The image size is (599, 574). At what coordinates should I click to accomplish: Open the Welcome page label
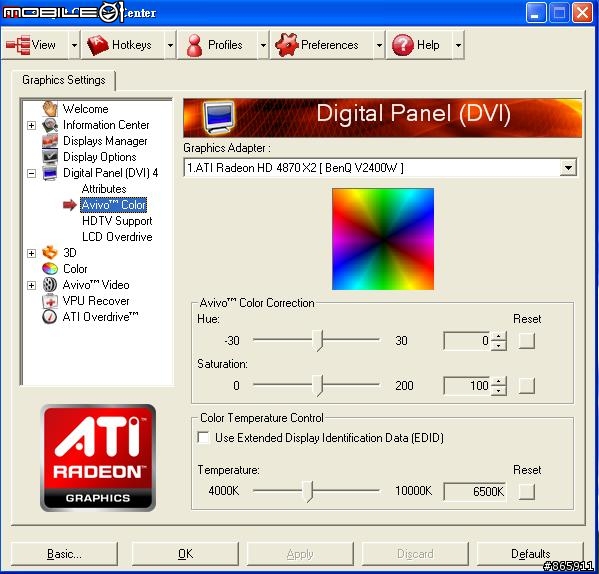(x=86, y=109)
